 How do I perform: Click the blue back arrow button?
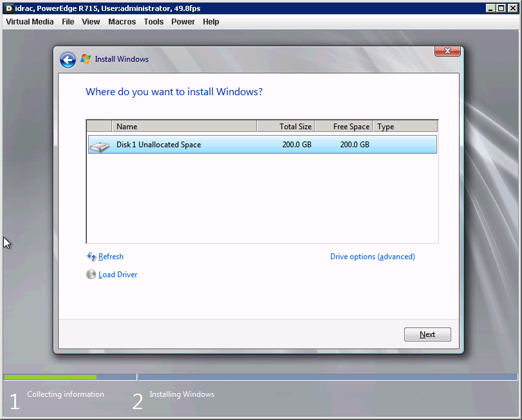coord(68,60)
